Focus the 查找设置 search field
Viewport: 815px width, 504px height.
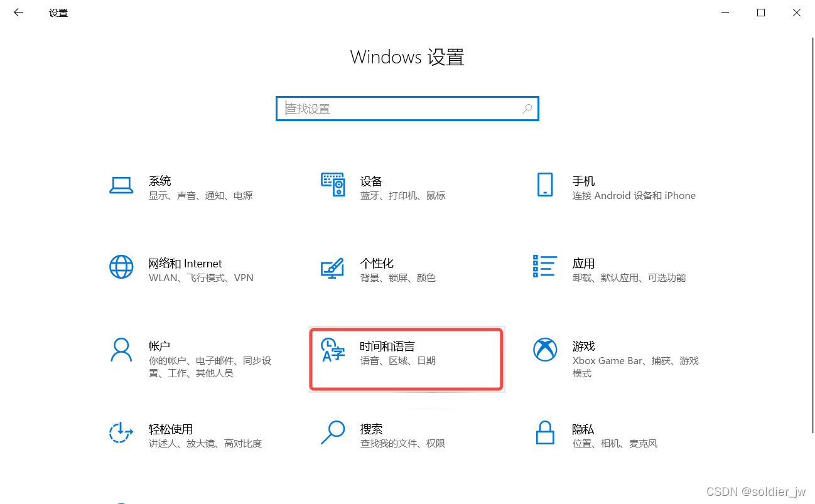407,109
